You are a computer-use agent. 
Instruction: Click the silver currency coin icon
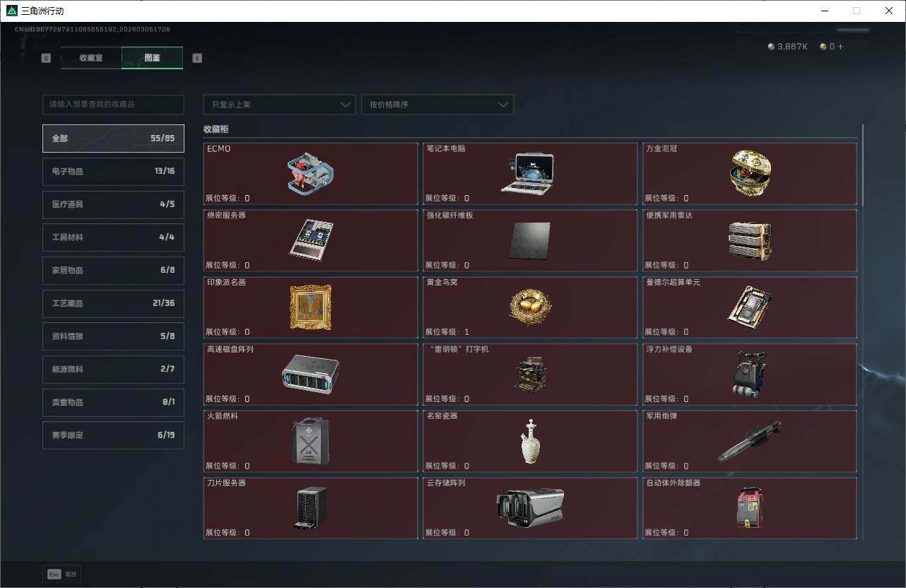(771, 47)
